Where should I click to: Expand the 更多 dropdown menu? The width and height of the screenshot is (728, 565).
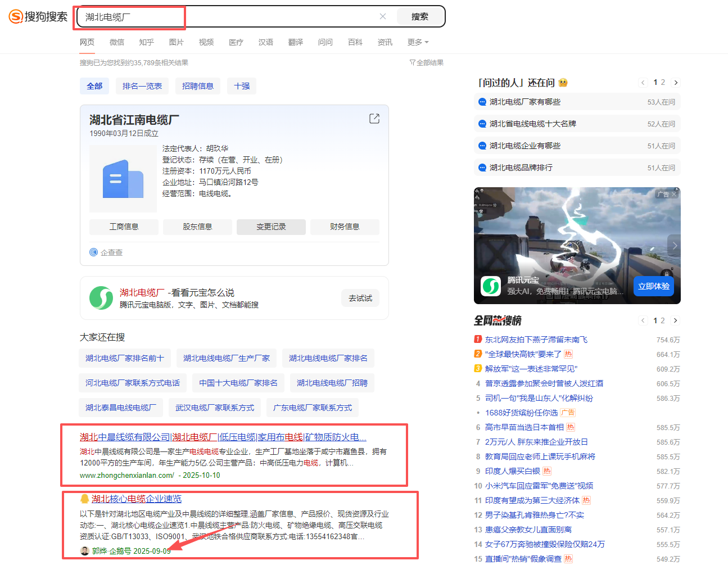[418, 42]
